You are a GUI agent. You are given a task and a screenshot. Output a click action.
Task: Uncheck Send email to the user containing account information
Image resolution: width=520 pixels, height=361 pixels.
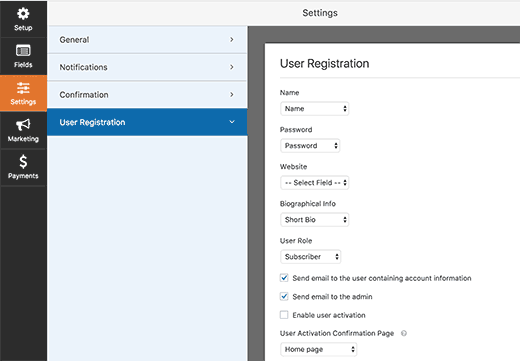click(x=284, y=278)
